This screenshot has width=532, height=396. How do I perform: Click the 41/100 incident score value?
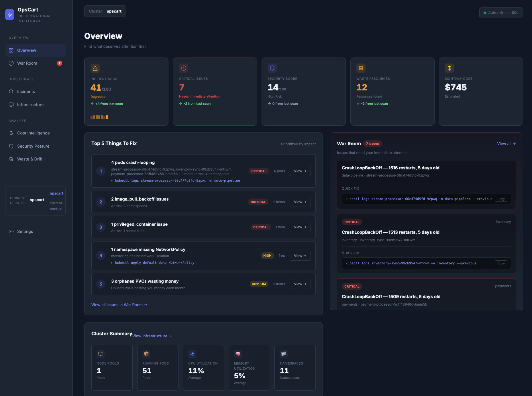pyautogui.click(x=101, y=88)
